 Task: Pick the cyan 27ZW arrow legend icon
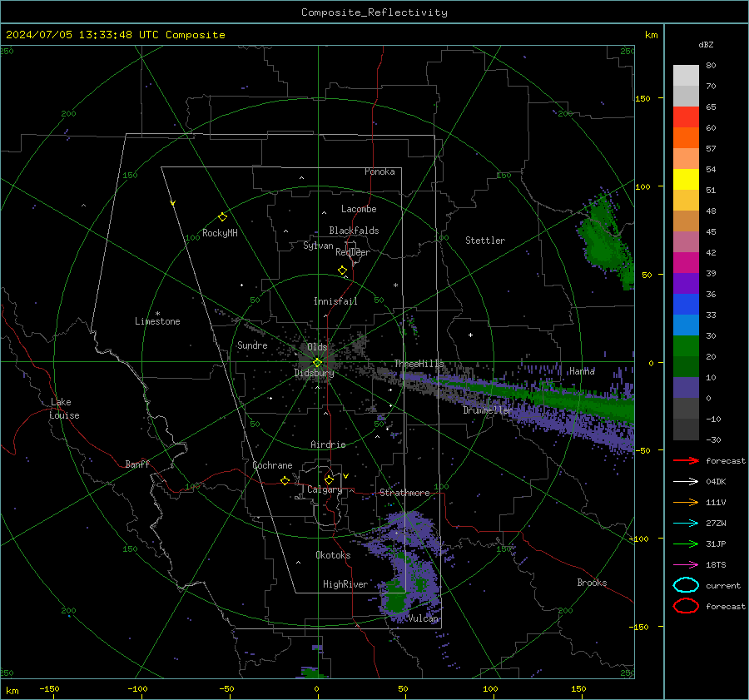[x=686, y=524]
